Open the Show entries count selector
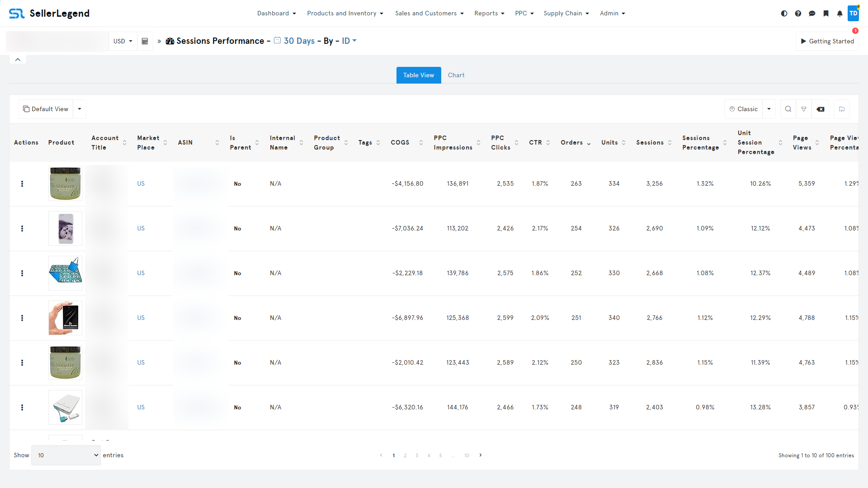This screenshot has height=488, width=868. click(66, 455)
